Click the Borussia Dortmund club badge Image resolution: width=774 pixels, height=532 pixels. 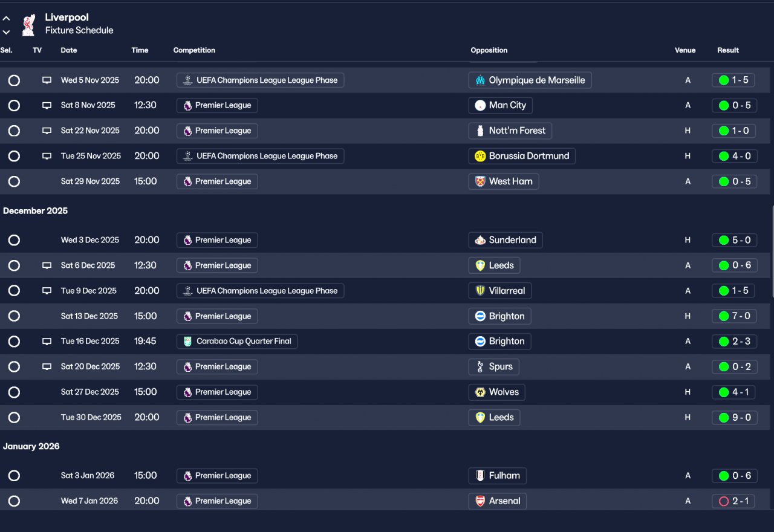(480, 156)
